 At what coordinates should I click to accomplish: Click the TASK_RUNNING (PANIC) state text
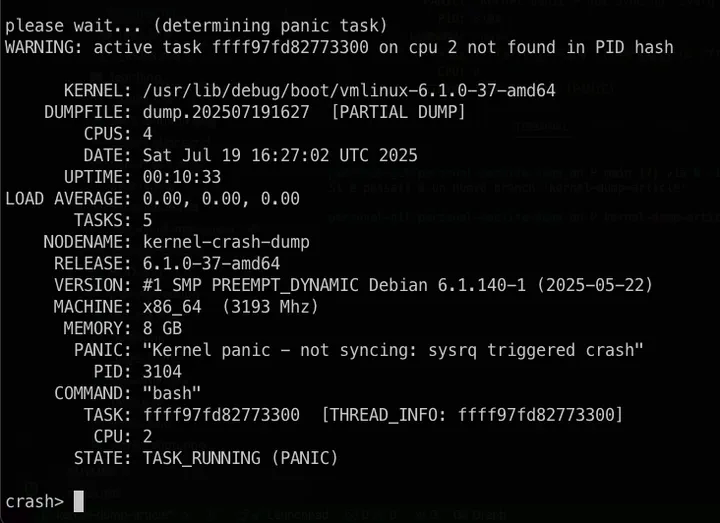(x=241, y=458)
